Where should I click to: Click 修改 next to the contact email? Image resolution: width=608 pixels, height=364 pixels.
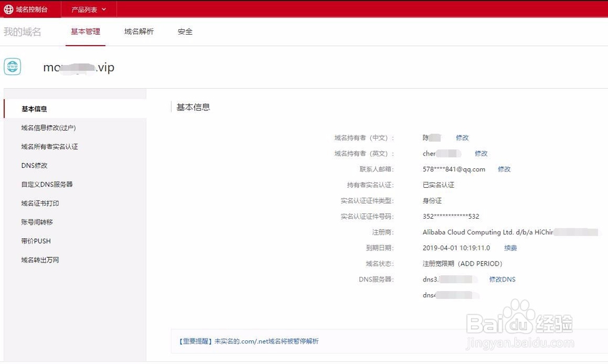point(504,169)
